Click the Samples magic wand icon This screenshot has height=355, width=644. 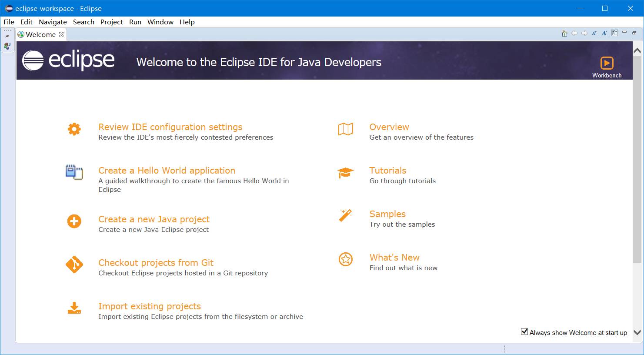(x=345, y=215)
